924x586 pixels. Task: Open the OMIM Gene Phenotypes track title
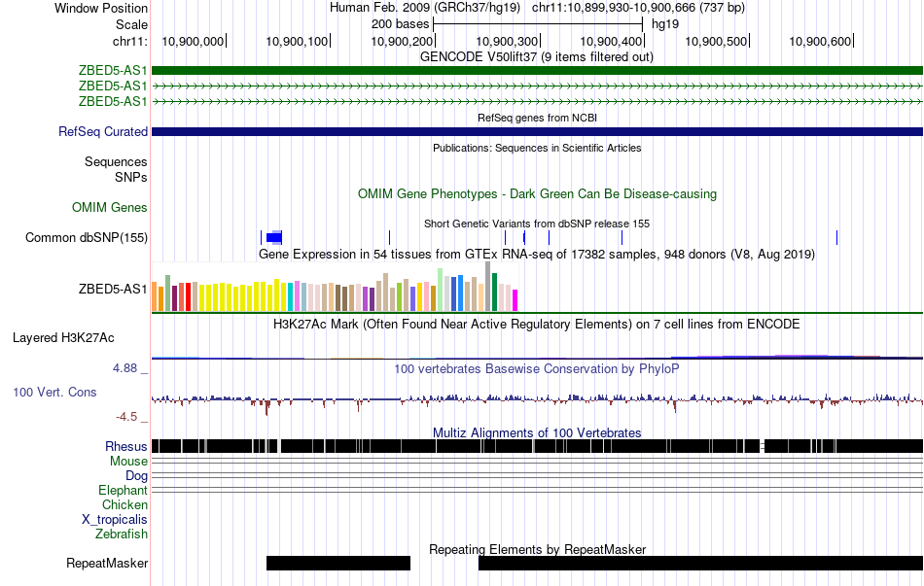tap(537, 193)
